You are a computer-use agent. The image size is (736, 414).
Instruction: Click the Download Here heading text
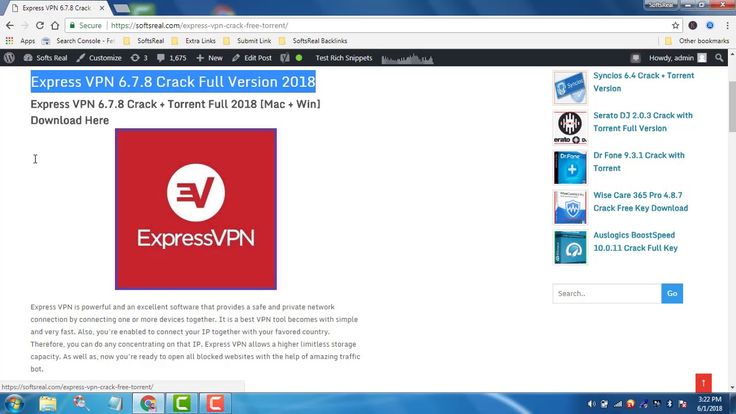pyautogui.click(x=69, y=120)
